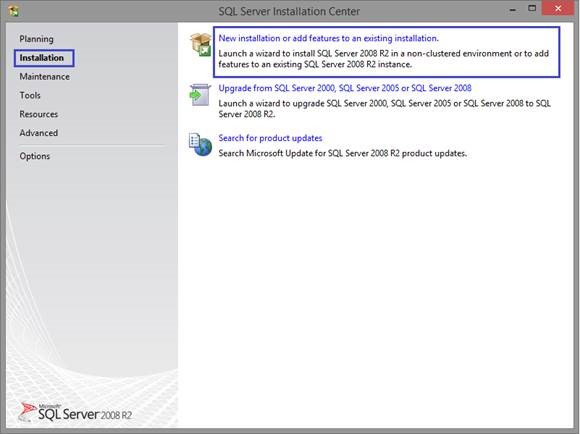Close the SQL Server Installation Center
Screen dimensions: 580x434
click(558, 9)
